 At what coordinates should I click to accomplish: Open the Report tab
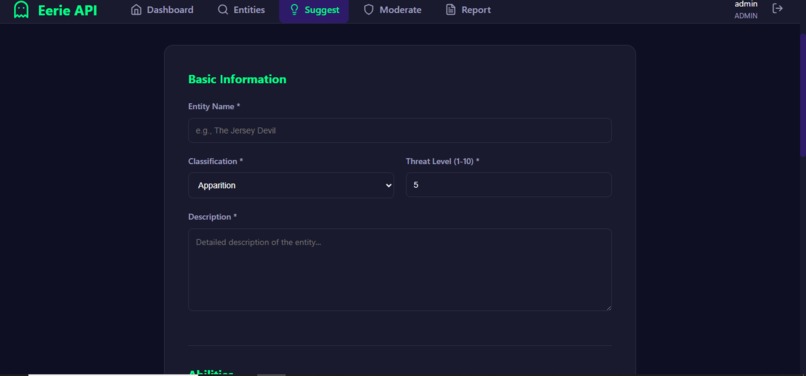[468, 10]
